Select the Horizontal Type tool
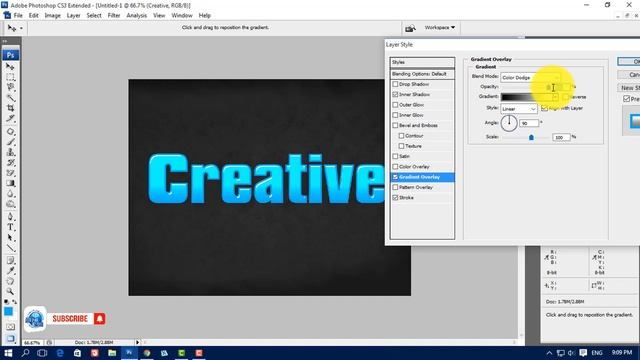The height and width of the screenshot is (360, 640). [11, 227]
